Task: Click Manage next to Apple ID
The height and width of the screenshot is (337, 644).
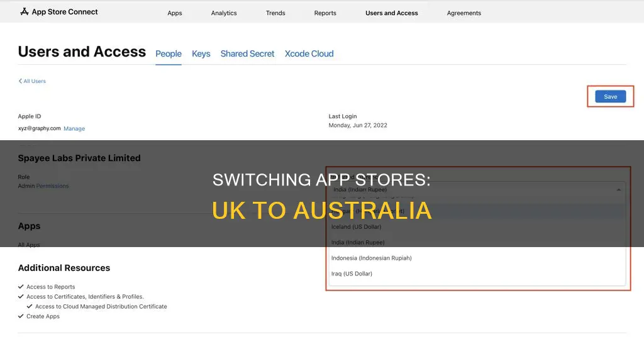Action: [x=74, y=128]
